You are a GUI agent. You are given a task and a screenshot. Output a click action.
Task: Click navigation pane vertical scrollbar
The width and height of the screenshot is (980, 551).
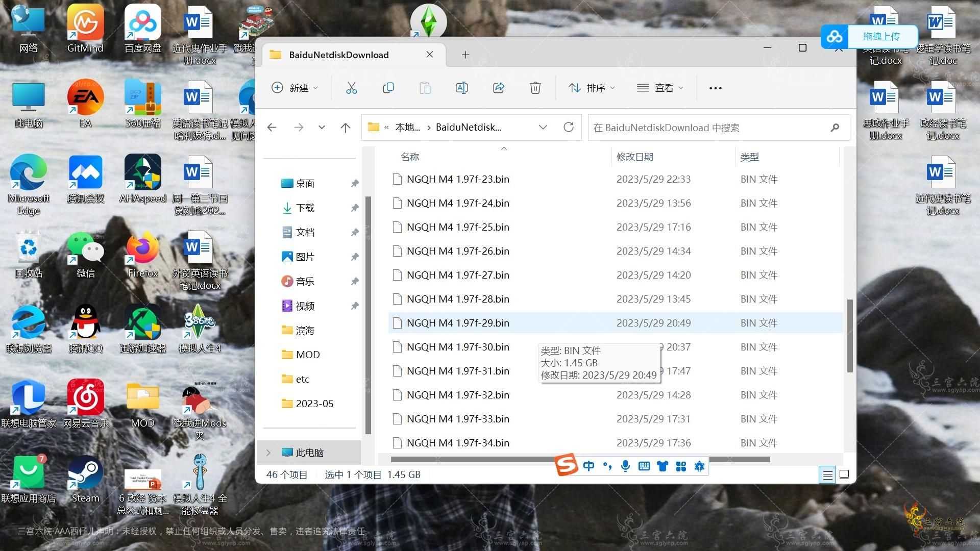coord(368,315)
